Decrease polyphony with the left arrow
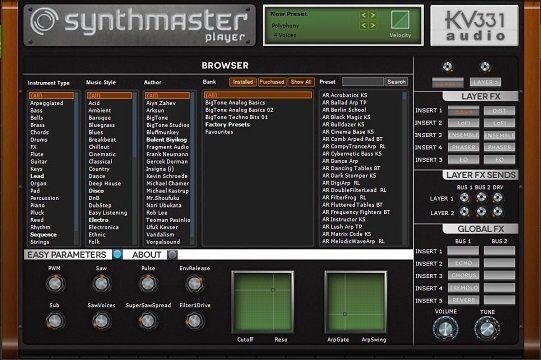Image resolution: width=541 pixels, height=360 pixels. click(363, 25)
